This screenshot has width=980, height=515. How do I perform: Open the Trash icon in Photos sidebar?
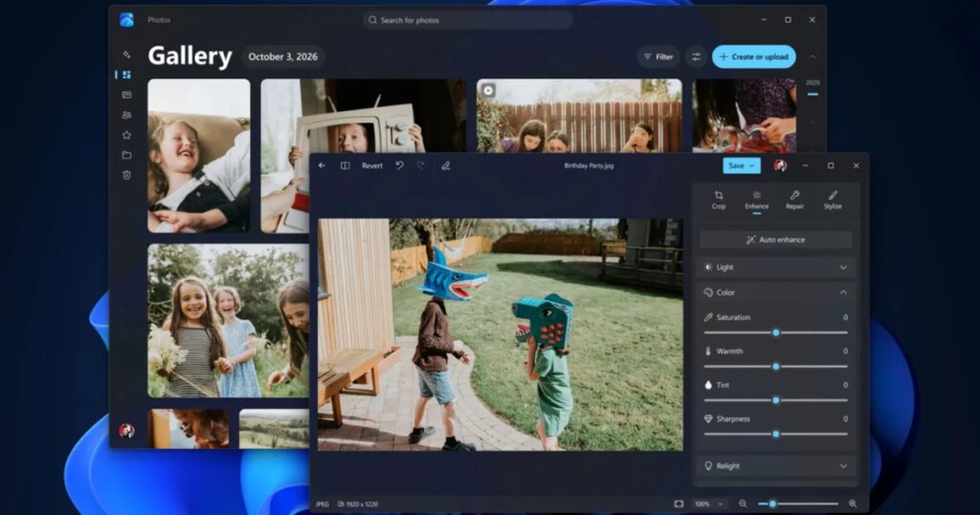[127, 175]
